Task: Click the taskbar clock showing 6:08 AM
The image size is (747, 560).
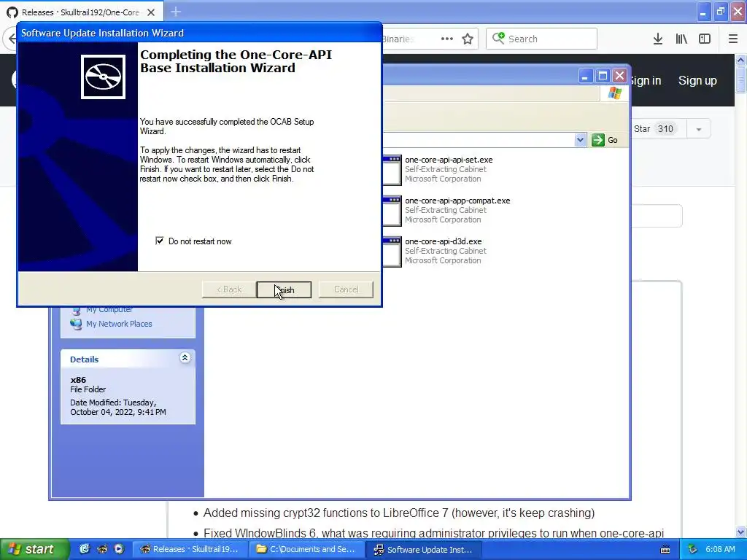Action: click(720, 550)
